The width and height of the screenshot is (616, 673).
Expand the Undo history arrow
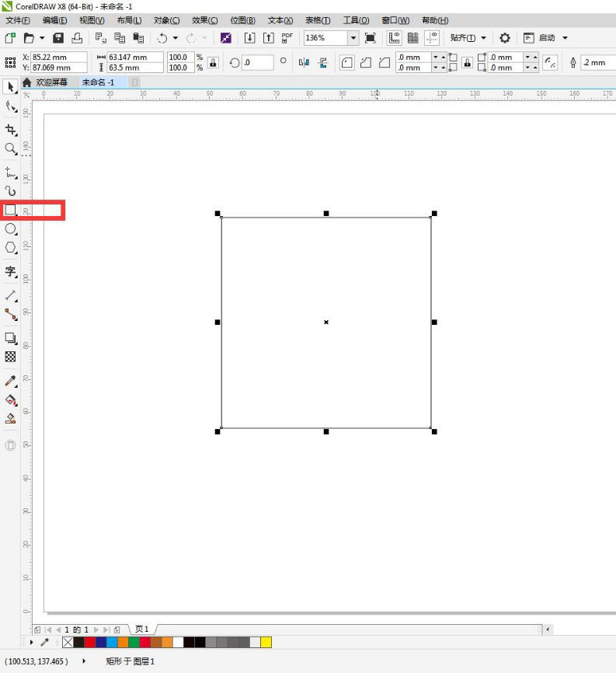[175, 38]
